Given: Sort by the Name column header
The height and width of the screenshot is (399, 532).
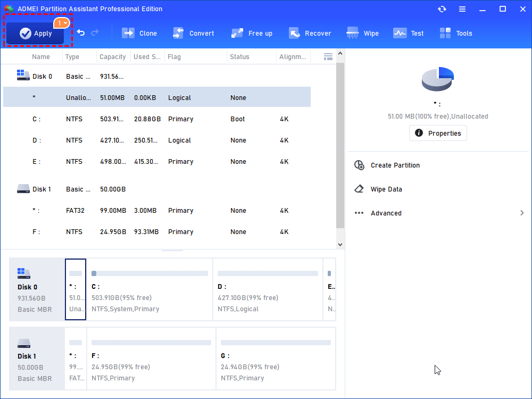Looking at the screenshot, I should [41, 57].
